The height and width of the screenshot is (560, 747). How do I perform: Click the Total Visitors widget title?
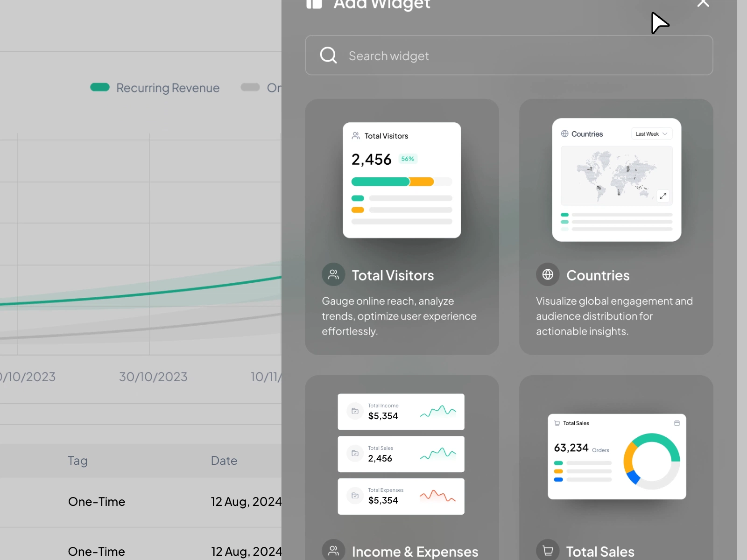[393, 275]
